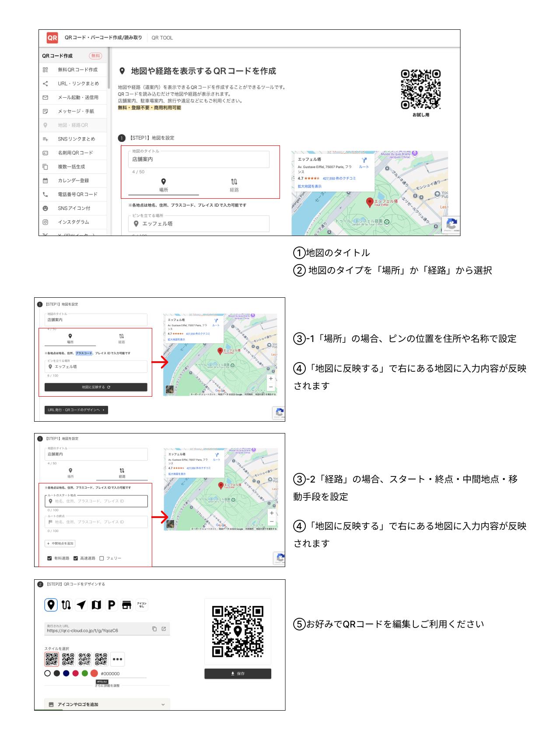Screen dimensions: 560x740
Task: Click the お試し用 sample QR code image
Action: pyautogui.click(x=421, y=89)
